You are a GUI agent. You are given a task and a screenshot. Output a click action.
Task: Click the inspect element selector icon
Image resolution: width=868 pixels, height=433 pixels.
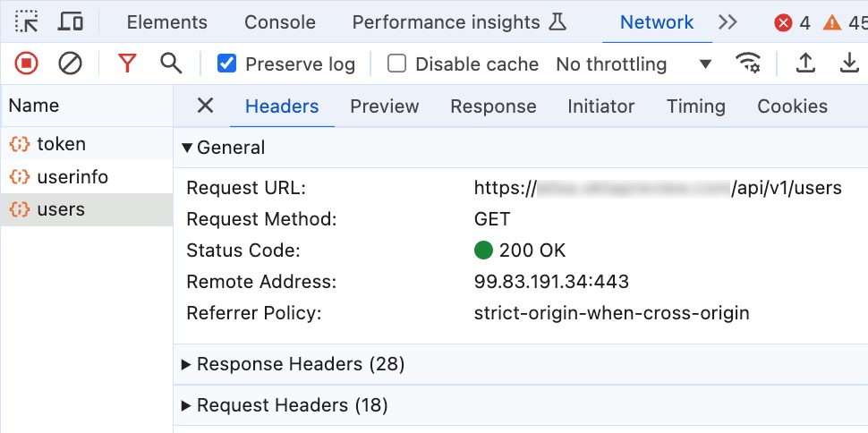tap(27, 22)
